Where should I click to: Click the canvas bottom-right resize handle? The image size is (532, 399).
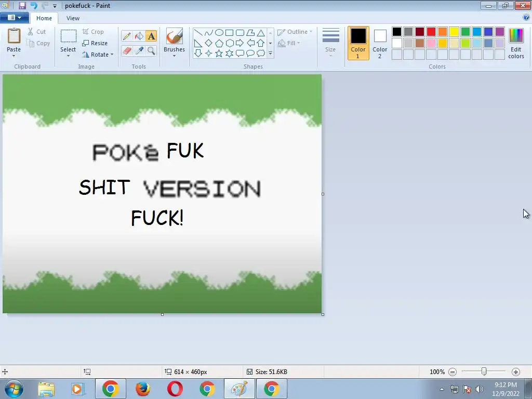click(x=323, y=314)
